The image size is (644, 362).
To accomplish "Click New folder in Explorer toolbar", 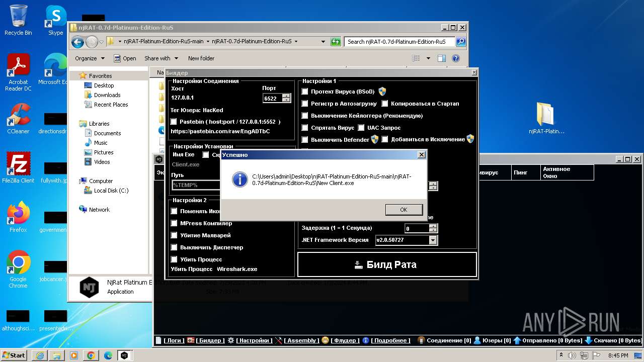I will click(x=201, y=58).
